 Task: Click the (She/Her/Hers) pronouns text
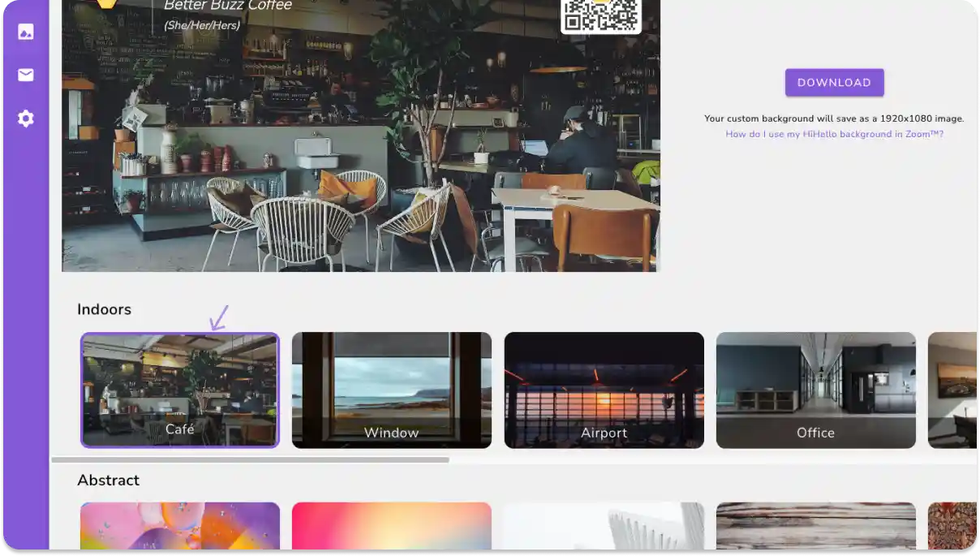pos(200,25)
